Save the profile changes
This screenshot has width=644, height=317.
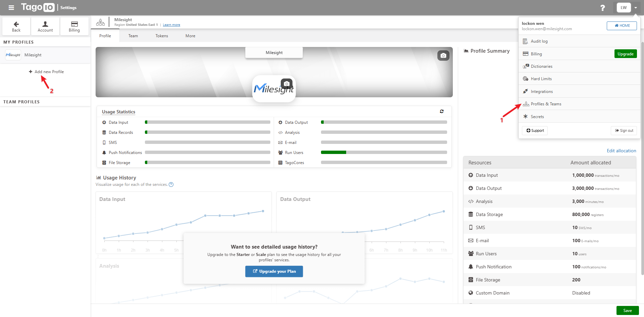point(628,311)
